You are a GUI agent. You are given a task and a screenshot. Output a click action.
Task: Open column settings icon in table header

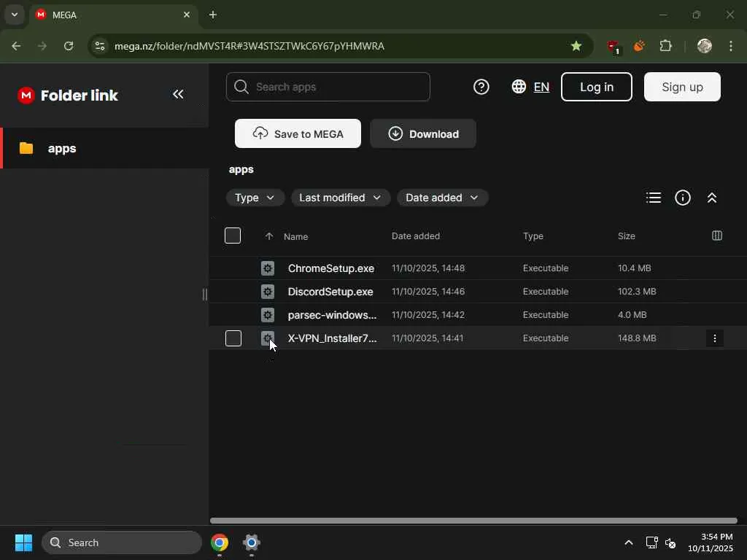(716, 236)
